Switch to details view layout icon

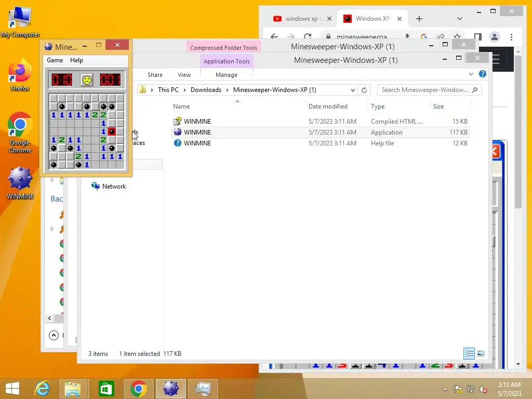pyautogui.click(x=469, y=353)
